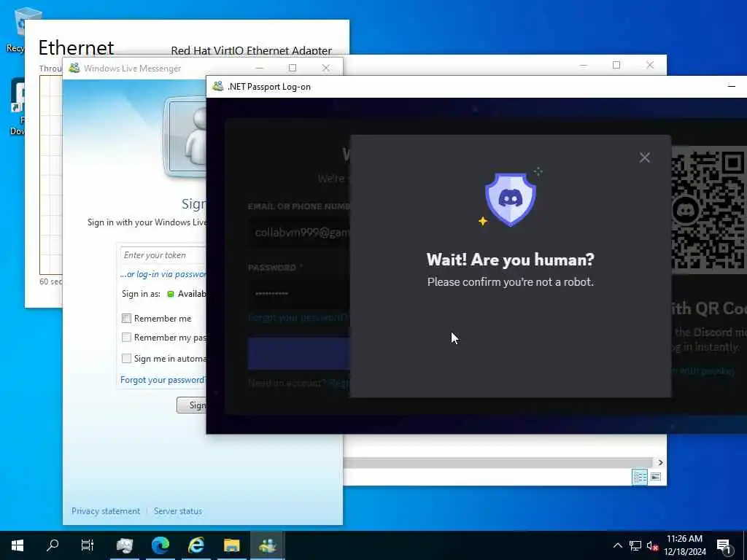The width and height of the screenshot is (747, 560).
Task: Open File Explorer from taskbar
Action: click(x=231, y=545)
